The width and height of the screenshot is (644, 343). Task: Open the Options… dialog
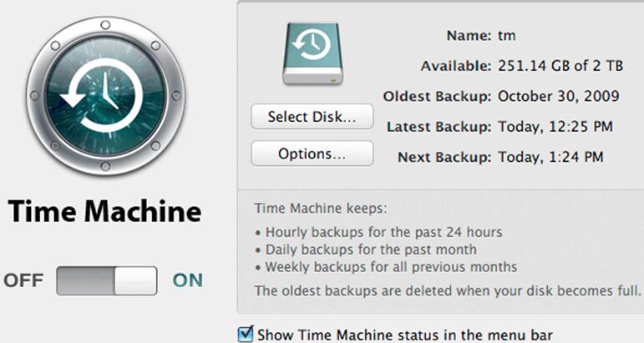pyautogui.click(x=312, y=154)
